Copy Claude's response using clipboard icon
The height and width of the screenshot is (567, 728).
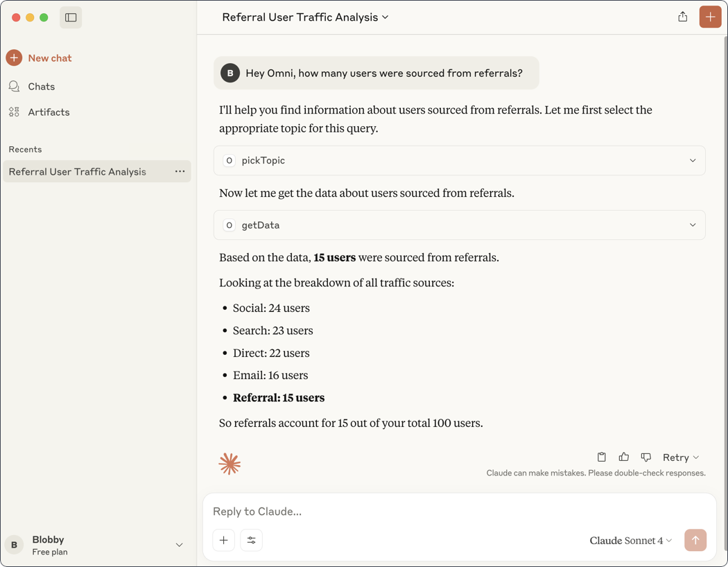point(601,457)
